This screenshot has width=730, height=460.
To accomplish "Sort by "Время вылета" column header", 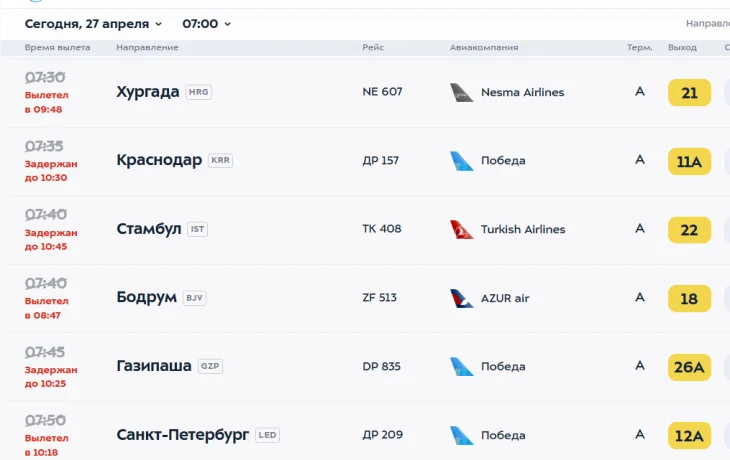I will (x=57, y=48).
